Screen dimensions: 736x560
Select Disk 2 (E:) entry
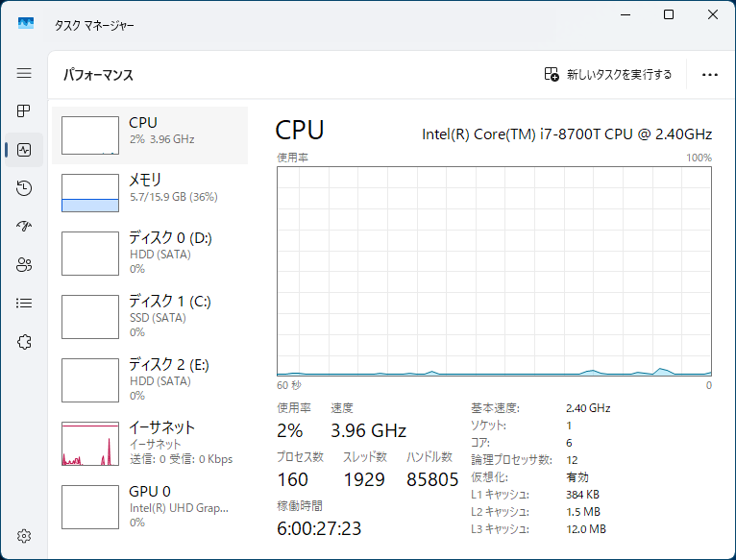(150, 379)
